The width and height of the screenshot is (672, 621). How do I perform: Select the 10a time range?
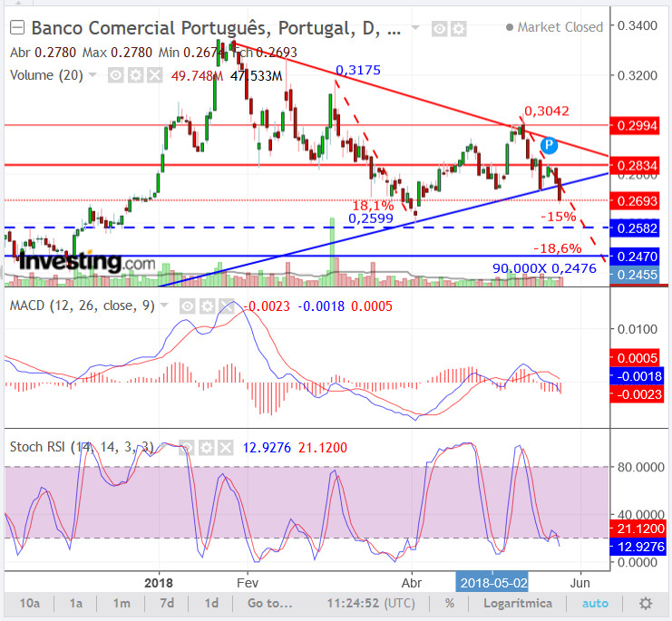pos(30,604)
